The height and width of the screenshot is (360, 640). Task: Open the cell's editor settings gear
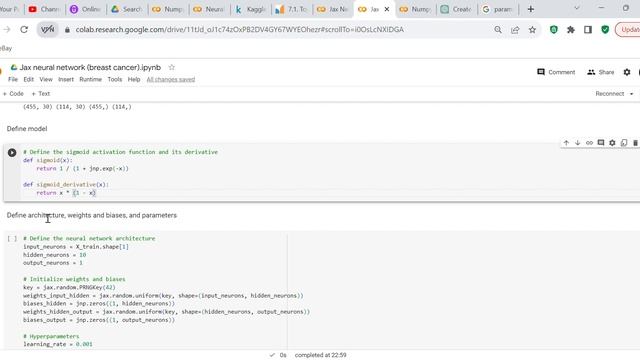pos(612,143)
